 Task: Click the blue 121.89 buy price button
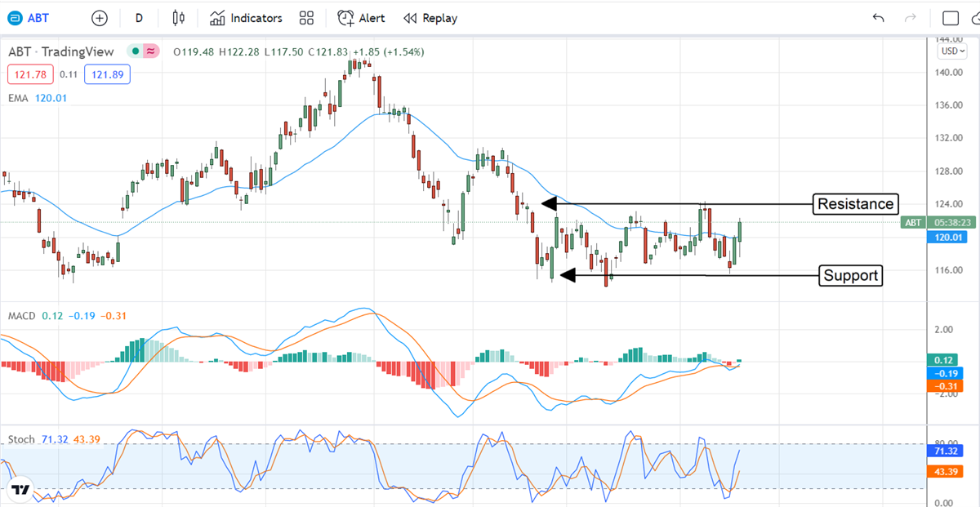107,75
